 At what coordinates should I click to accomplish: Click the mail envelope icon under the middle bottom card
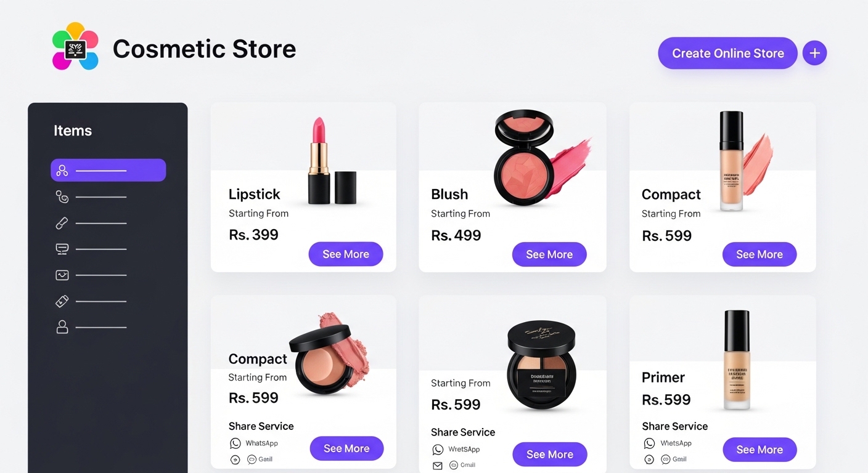[438, 466]
